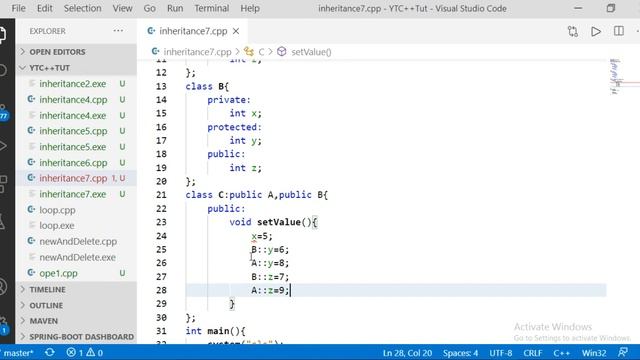The height and width of the screenshot is (360, 640).
Task: Open the Manage gear with badge
Action: 4,325
